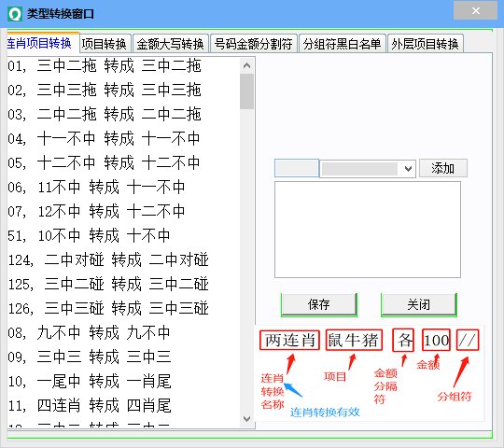This screenshot has height=448, width=504.
Task: Click the 保存 button
Action: click(319, 304)
